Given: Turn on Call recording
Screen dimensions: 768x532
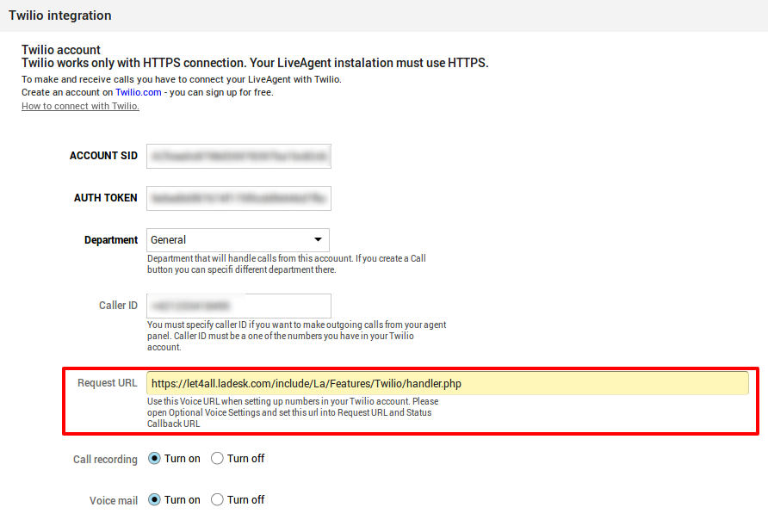Looking at the screenshot, I should (154, 459).
